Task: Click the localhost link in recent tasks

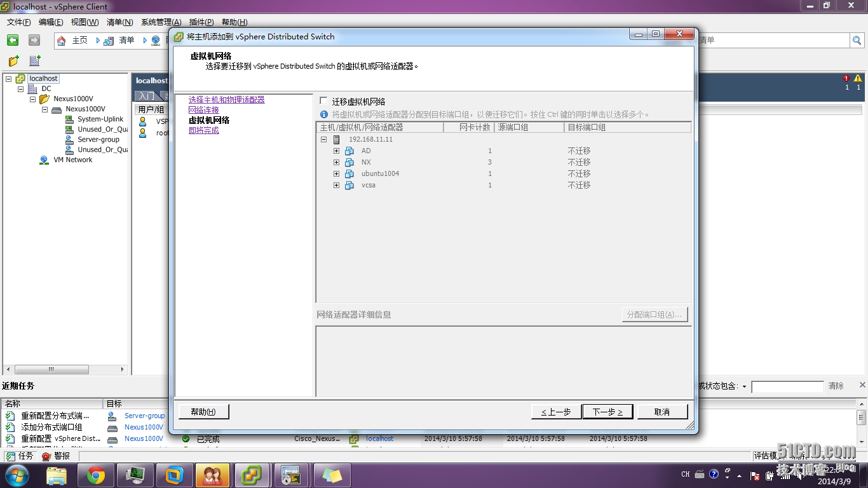Action: pos(379,438)
